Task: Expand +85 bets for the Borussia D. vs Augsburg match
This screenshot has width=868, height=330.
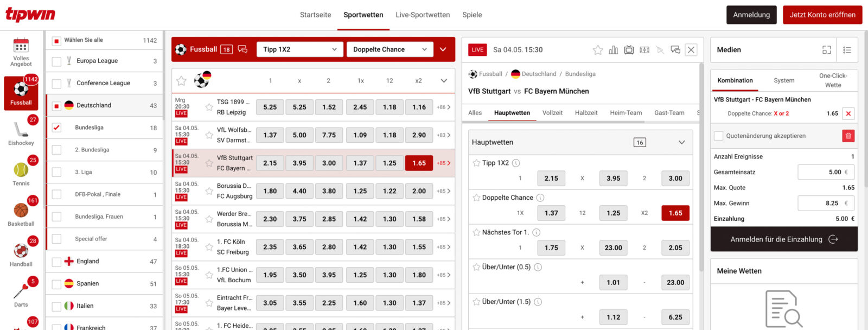Action: click(x=444, y=191)
